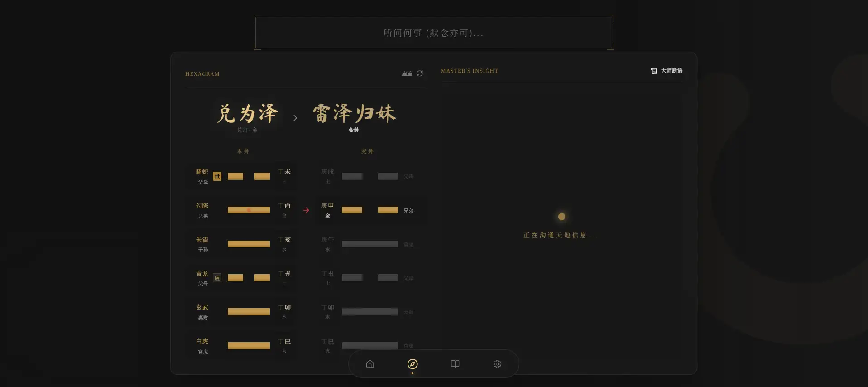This screenshot has height=387, width=868.
Task: Click the highlighted 庚申 changed yin line
Action: (x=370, y=210)
